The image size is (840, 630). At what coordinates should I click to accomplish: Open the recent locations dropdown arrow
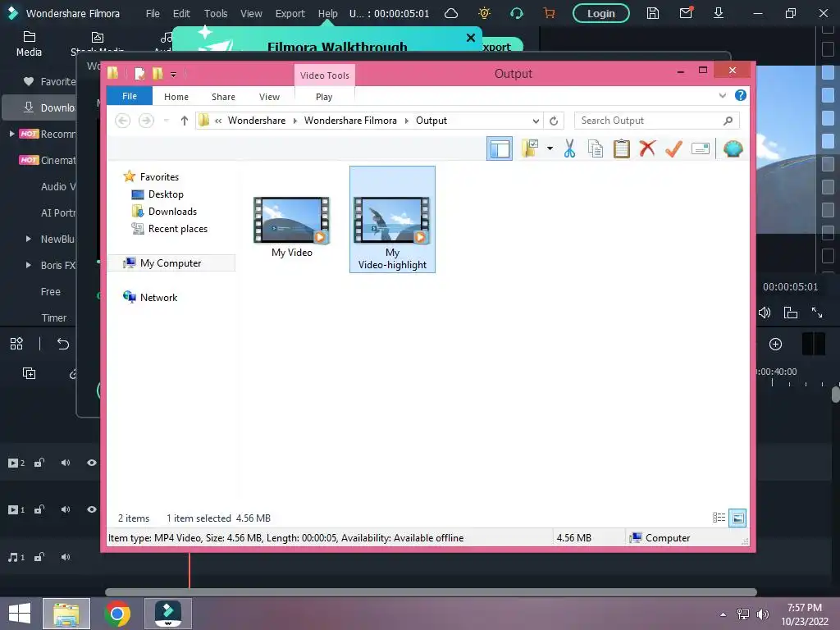coord(166,121)
